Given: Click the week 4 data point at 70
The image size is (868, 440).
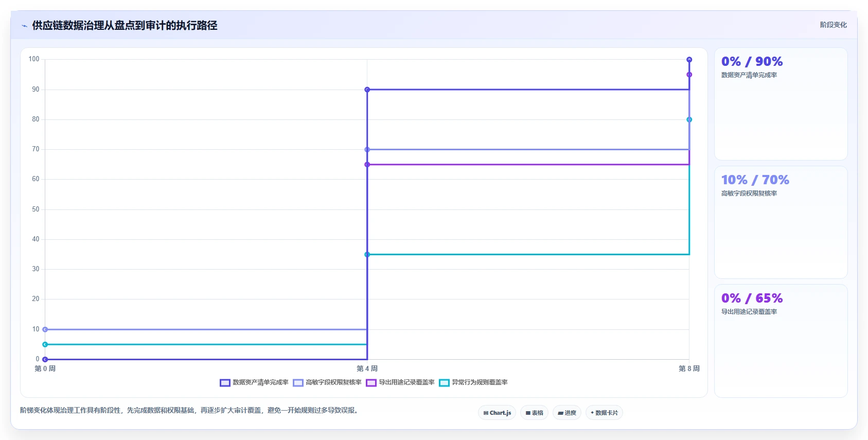Looking at the screenshot, I should click(367, 150).
